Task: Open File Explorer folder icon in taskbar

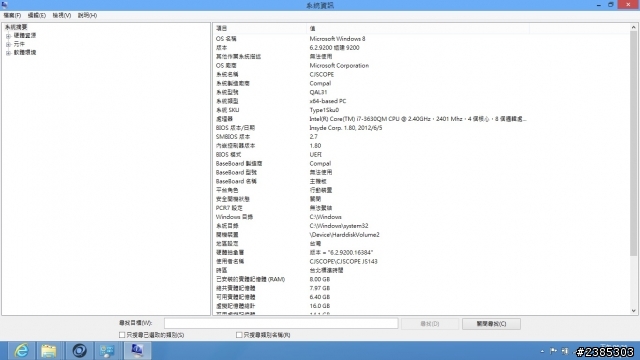Action: click(x=49, y=351)
